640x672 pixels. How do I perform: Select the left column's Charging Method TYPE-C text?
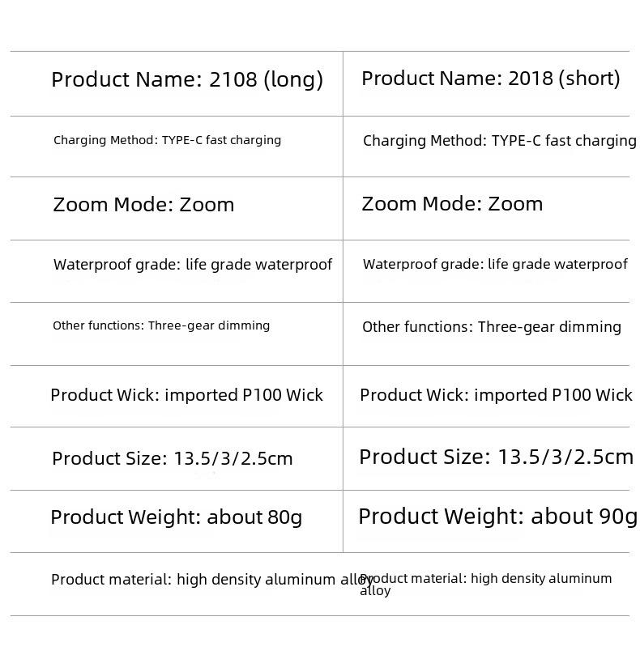pyautogui.click(x=168, y=141)
